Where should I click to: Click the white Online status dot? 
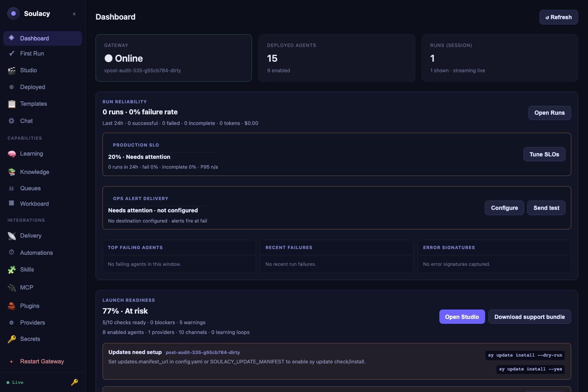pos(109,58)
